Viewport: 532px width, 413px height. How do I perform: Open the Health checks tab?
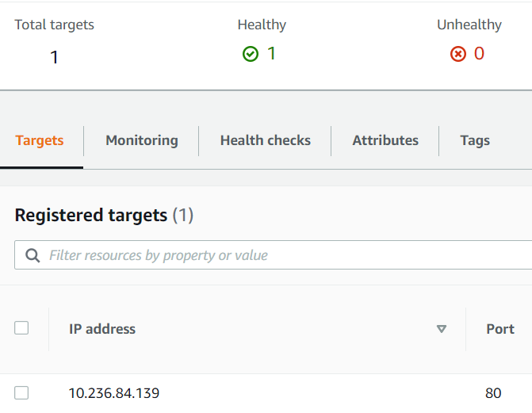266,140
